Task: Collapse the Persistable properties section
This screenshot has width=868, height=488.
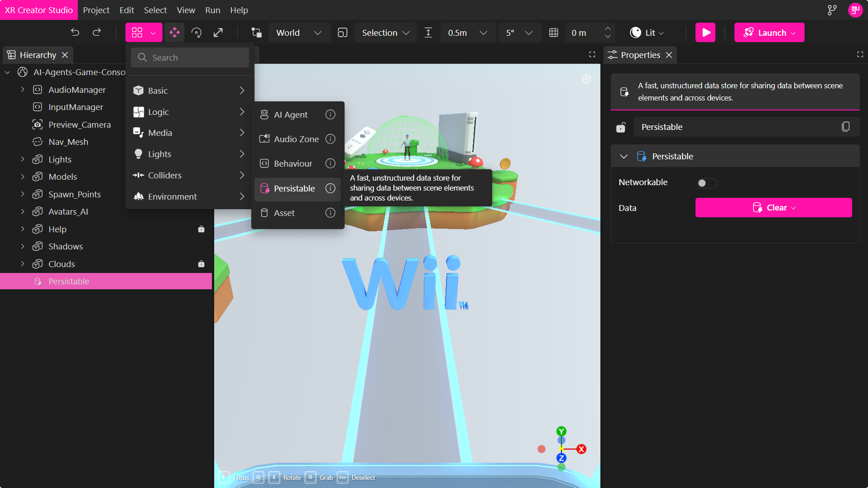Action: [x=623, y=156]
